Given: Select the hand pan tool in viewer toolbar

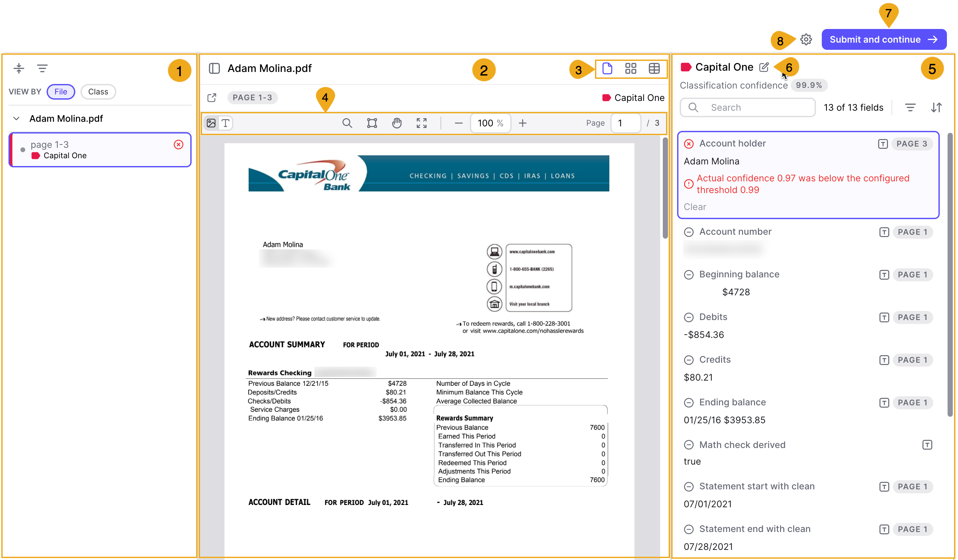Looking at the screenshot, I should point(397,123).
